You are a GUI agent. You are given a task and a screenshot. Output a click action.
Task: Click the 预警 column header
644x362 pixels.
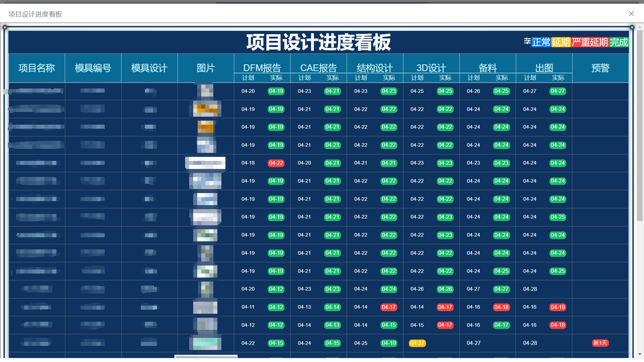tap(600, 68)
